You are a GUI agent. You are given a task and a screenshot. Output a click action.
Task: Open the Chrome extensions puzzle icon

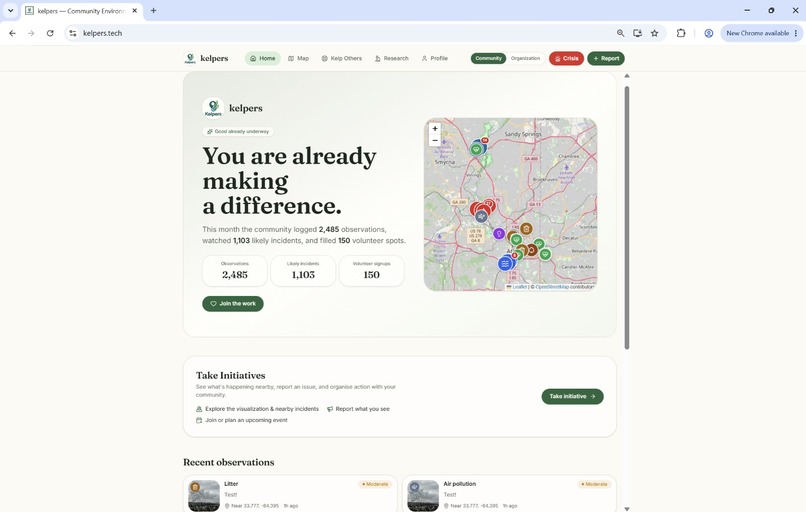681,33
